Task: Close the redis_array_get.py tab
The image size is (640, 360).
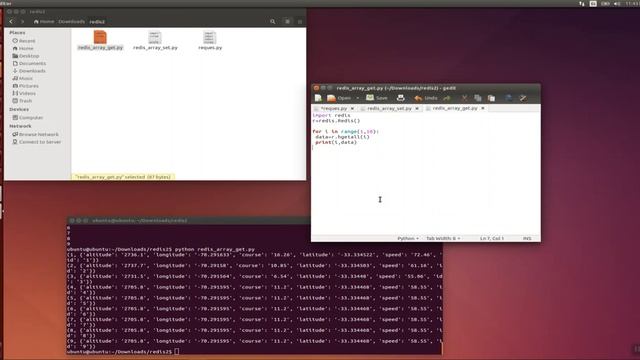Action: (483, 108)
